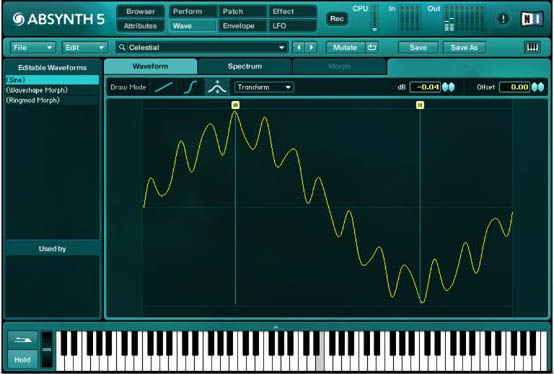The height and width of the screenshot is (374, 554).
Task: Select the straight line draw mode
Action: tap(164, 87)
